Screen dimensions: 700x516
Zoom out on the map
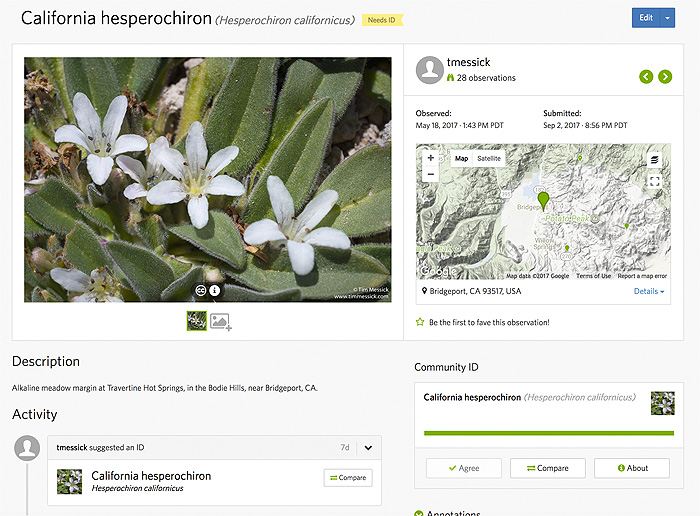point(431,174)
